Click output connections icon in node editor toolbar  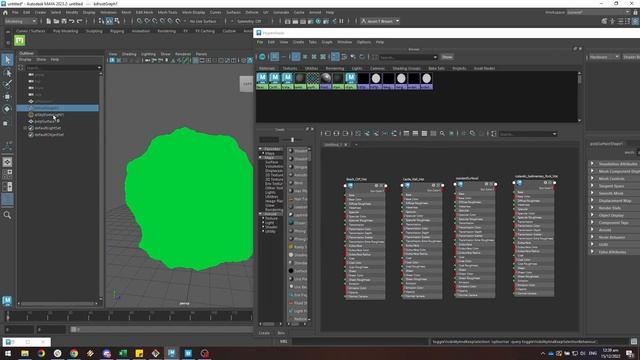(346, 133)
